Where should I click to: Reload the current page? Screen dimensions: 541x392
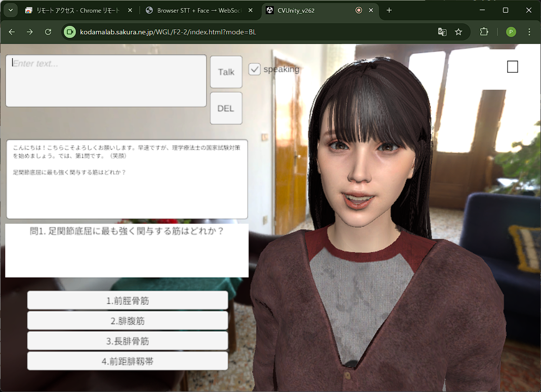coord(48,32)
